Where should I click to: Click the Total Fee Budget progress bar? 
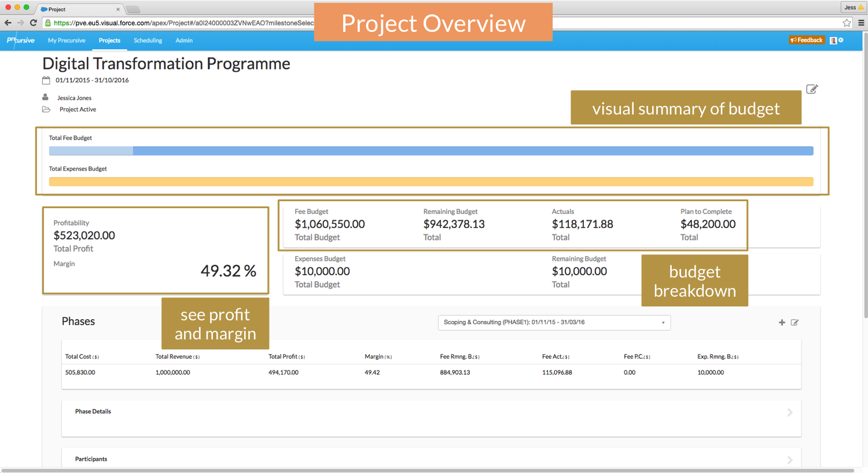coord(431,151)
